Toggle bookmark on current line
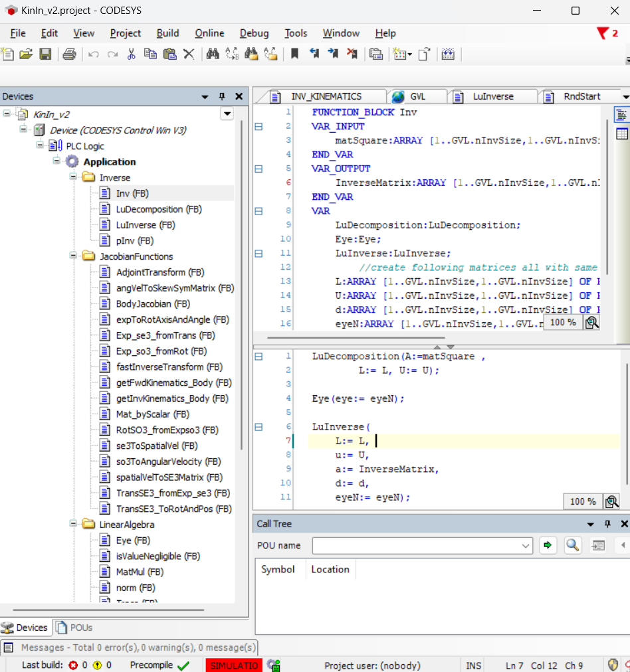 [294, 54]
